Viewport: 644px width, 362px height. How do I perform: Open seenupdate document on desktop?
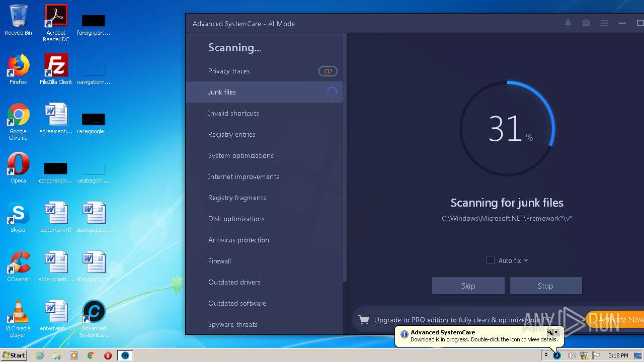[94, 217]
